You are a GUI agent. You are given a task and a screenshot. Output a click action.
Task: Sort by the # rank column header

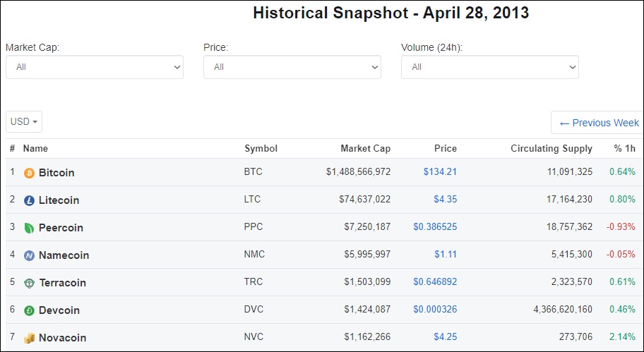pos(12,148)
